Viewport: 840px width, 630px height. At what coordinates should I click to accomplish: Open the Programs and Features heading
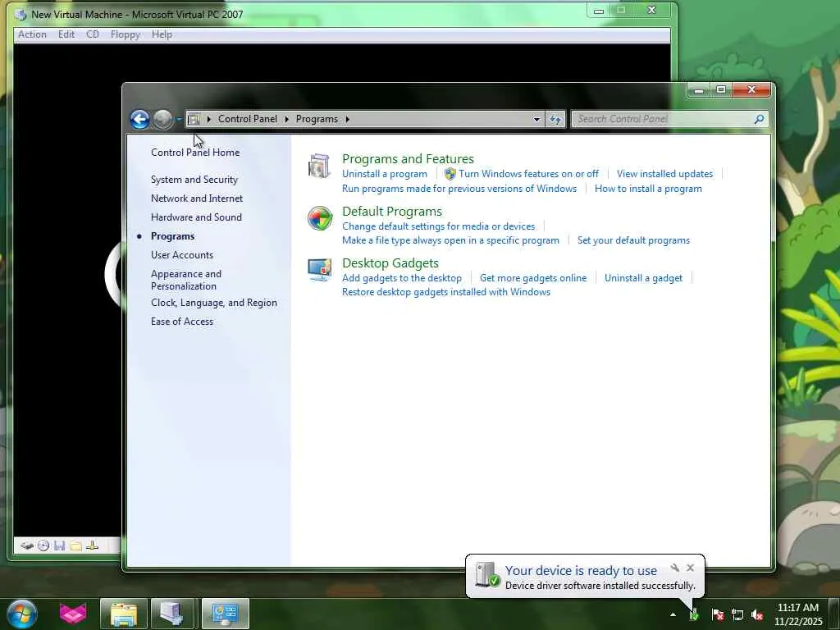408,158
